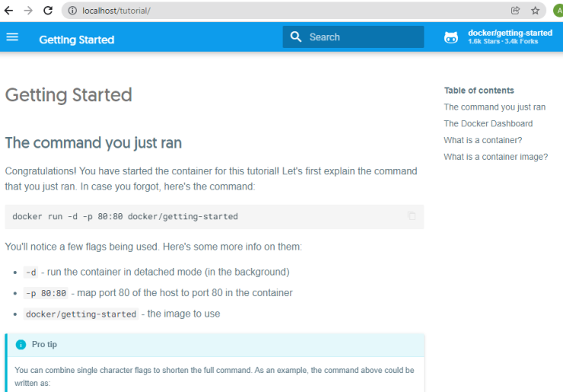Click the browser back arrow
The height and width of the screenshot is (392, 563).
coord(8,11)
